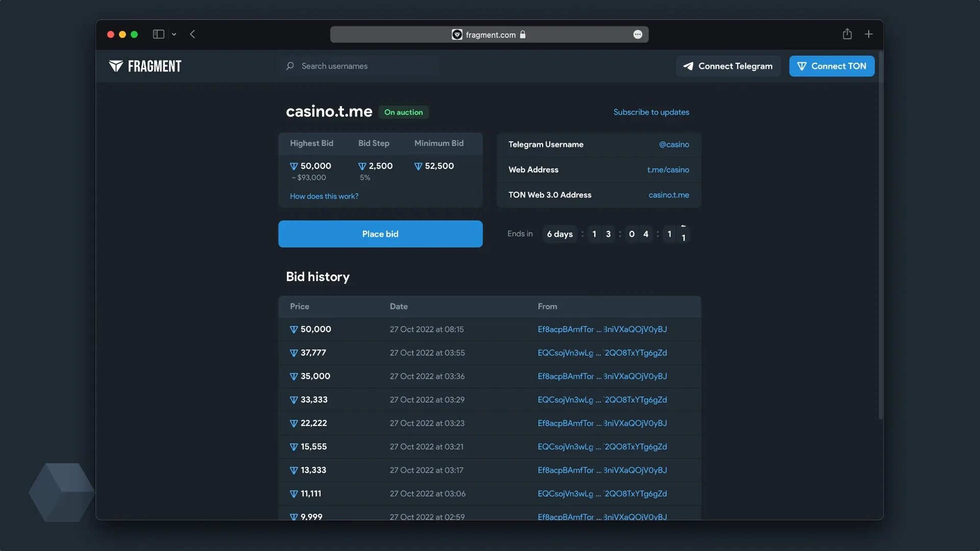This screenshot has height=551, width=980.
Task: Click the lock icon in address bar
Action: click(x=523, y=34)
